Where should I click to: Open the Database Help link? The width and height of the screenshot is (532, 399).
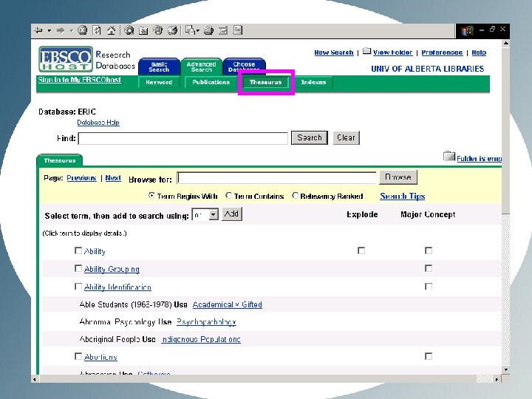(98, 123)
